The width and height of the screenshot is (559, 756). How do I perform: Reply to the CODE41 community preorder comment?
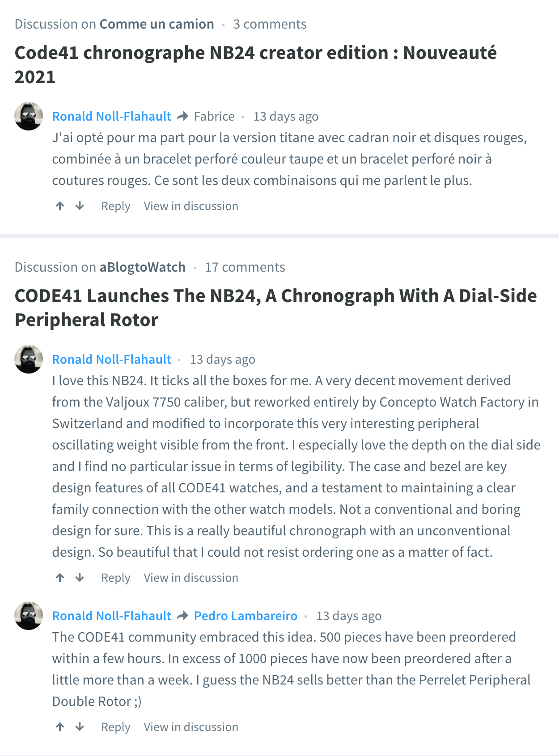point(115,727)
